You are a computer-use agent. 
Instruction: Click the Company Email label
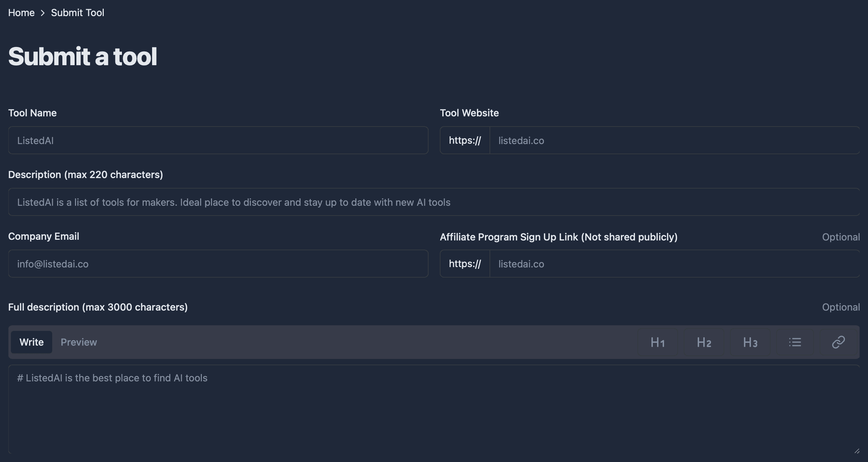(43, 236)
